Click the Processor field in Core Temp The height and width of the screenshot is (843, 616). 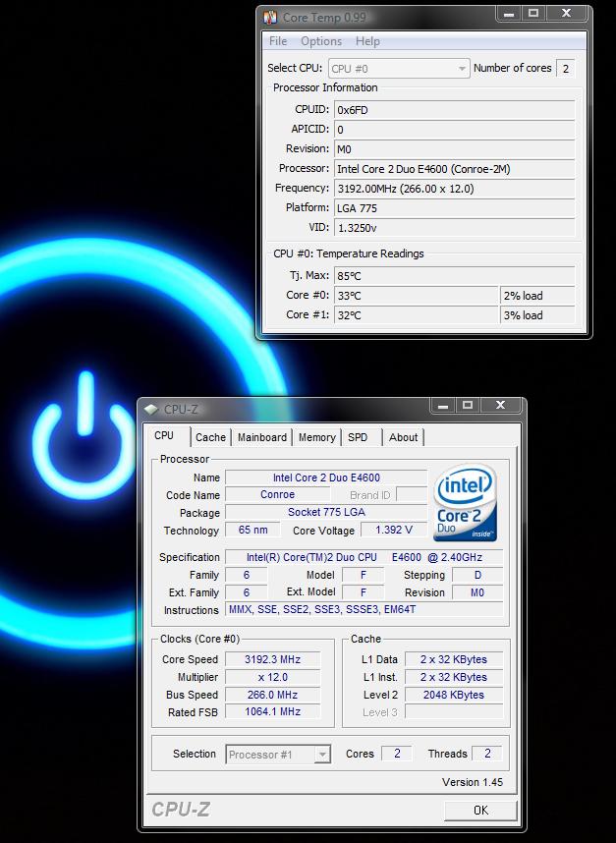coord(454,169)
